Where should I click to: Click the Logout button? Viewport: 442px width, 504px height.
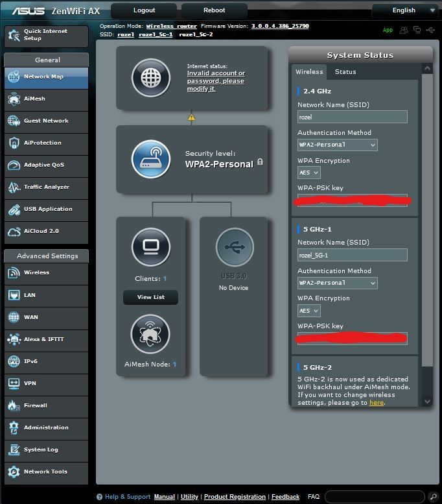[144, 10]
